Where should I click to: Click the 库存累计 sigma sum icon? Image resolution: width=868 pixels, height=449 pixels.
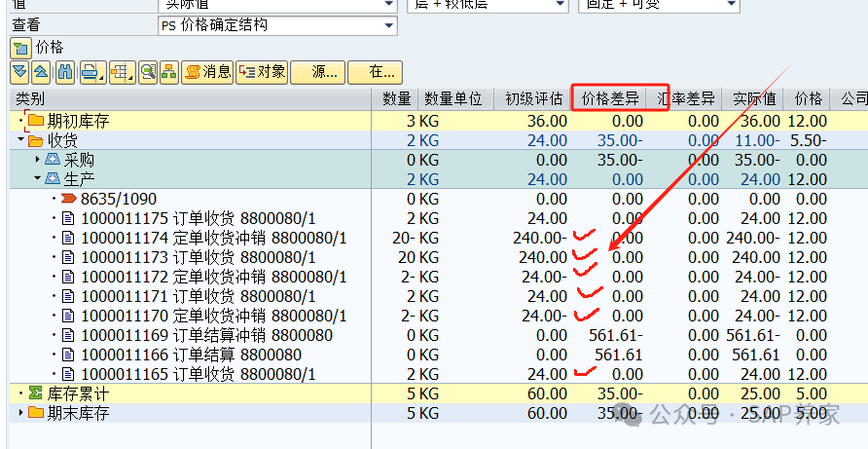pyautogui.click(x=35, y=393)
